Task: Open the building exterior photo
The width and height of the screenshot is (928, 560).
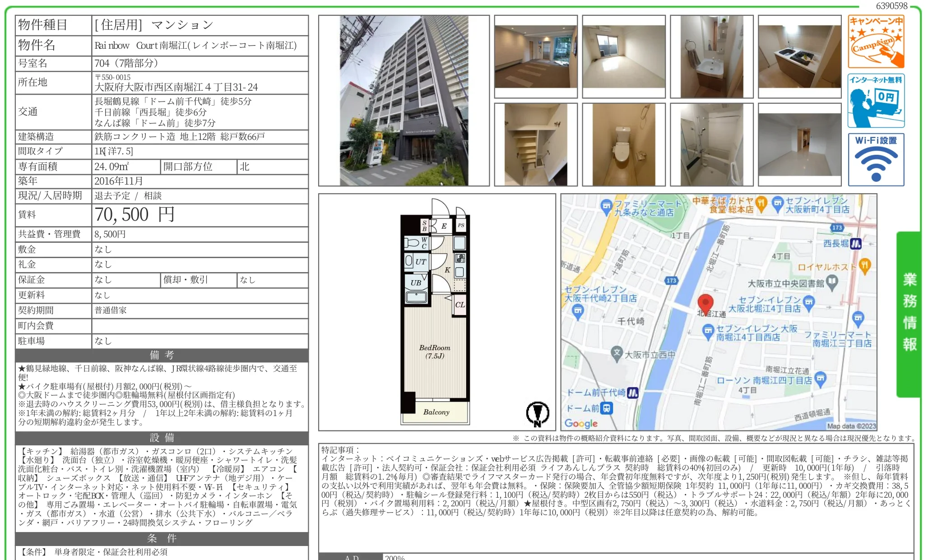Action: pos(404,101)
